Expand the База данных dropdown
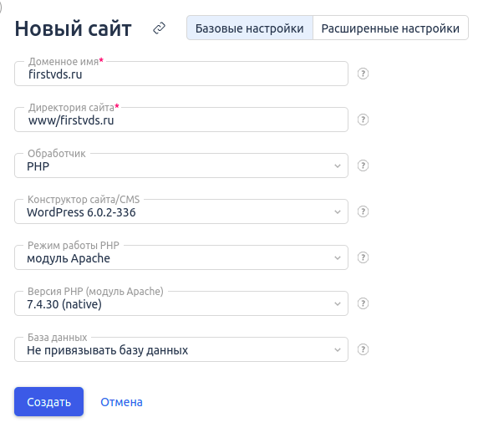 click(x=181, y=349)
